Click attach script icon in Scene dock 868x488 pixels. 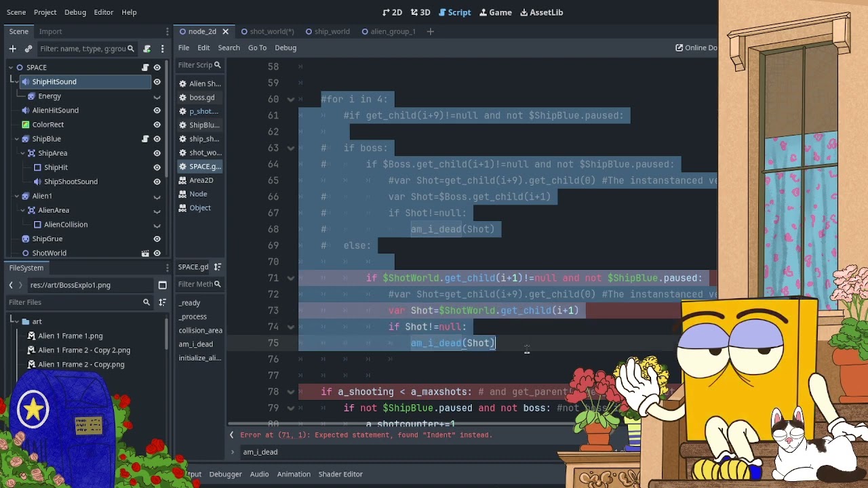coord(147,49)
